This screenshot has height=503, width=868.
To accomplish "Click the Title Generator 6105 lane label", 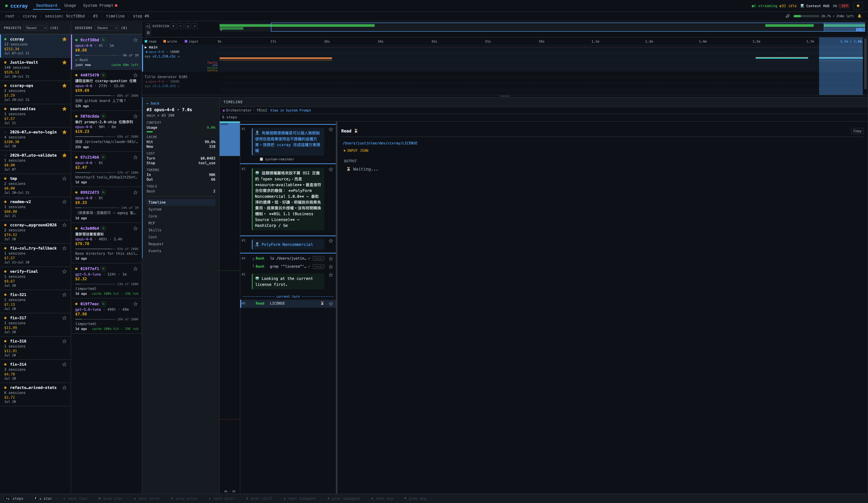I will [166, 77].
